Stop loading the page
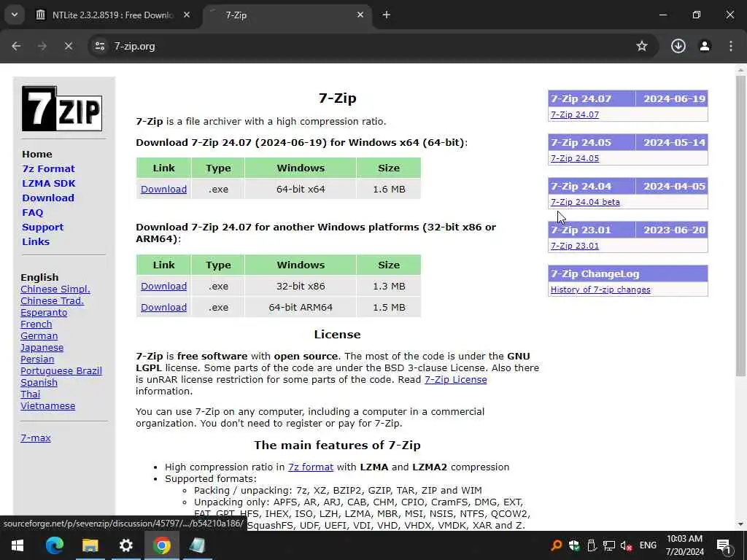 pos(68,46)
